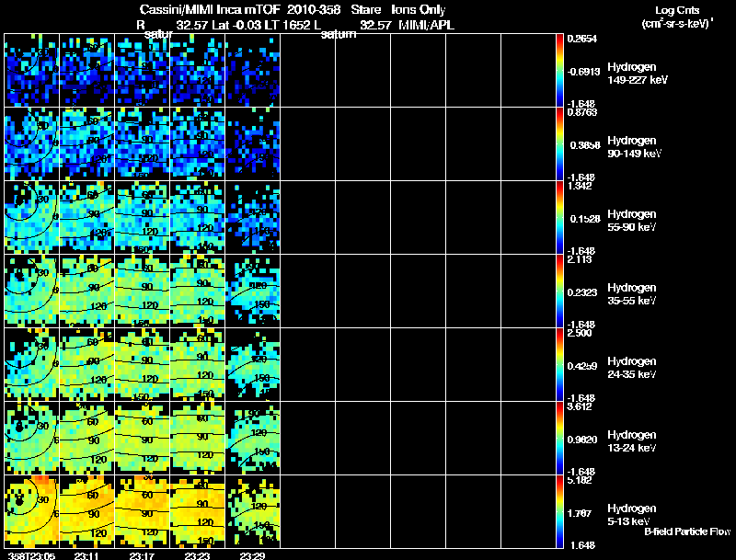Click the '0.2323' colorbar midpoint value

pyautogui.click(x=583, y=292)
